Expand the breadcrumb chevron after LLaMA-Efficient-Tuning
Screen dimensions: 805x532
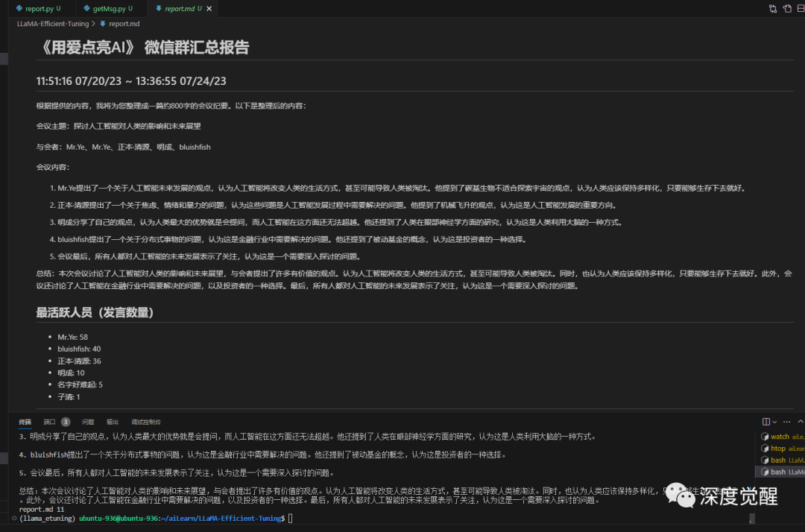(93, 24)
